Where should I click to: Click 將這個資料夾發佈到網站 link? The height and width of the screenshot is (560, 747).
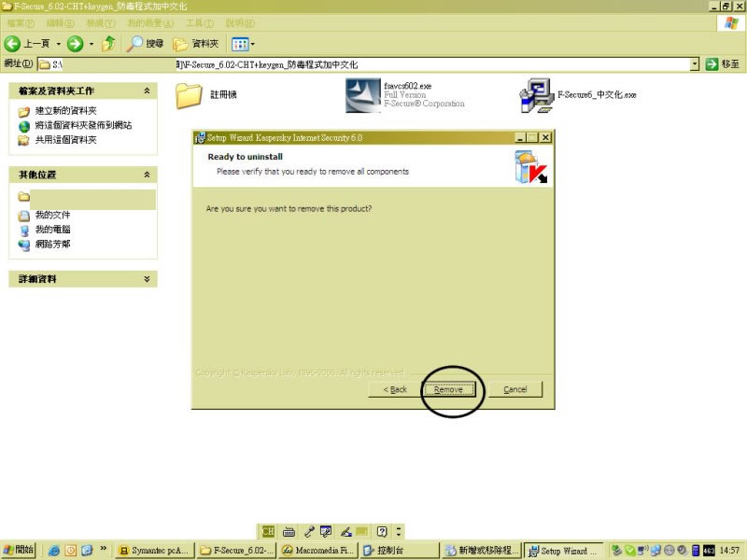pos(83,125)
